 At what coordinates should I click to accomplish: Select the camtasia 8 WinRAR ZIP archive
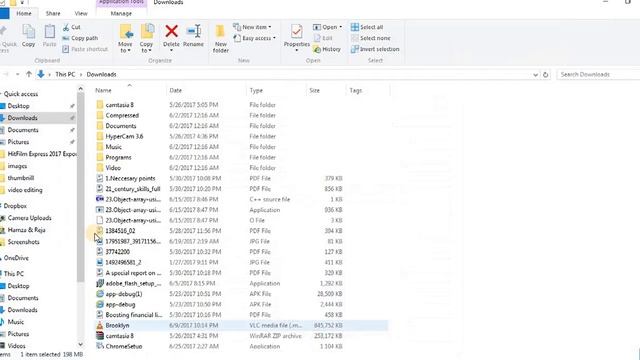click(x=242, y=336)
